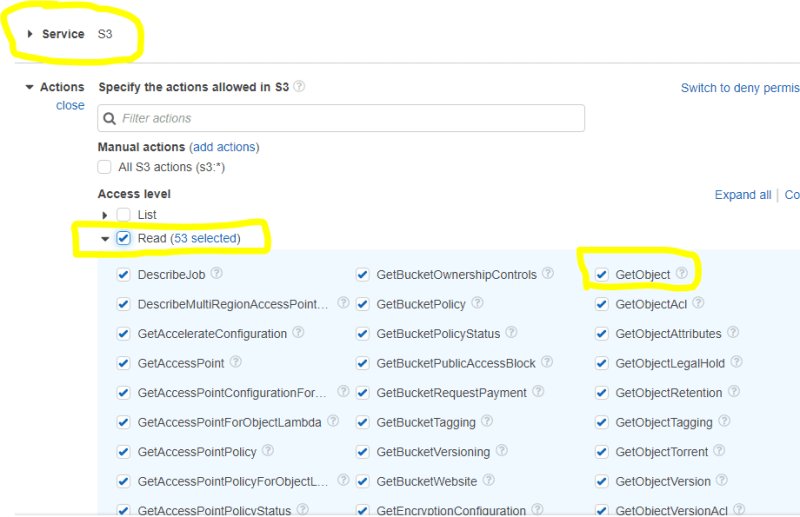View help for GetBucketTagging

[x=487, y=421]
